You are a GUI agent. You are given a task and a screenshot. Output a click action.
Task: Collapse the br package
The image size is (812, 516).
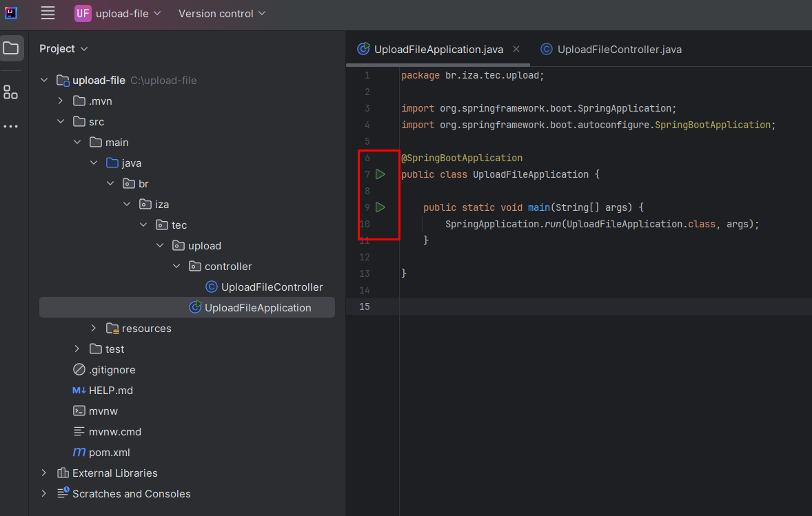coord(110,184)
